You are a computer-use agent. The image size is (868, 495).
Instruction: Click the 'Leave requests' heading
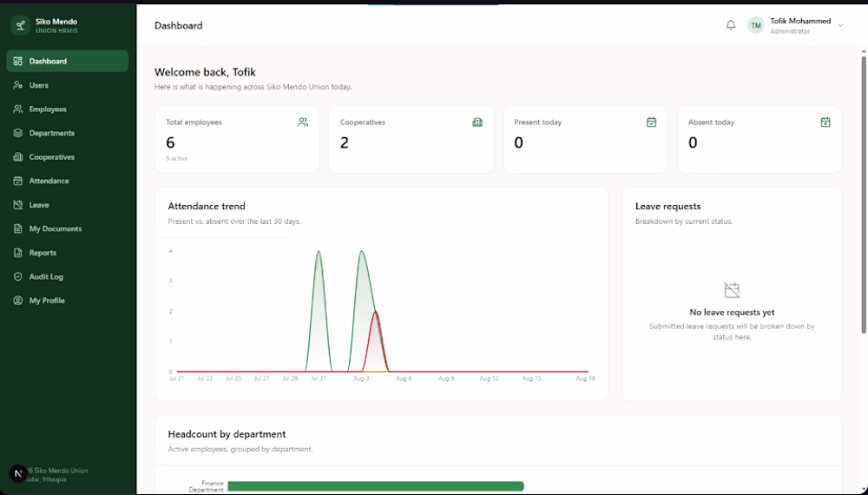[x=667, y=206]
